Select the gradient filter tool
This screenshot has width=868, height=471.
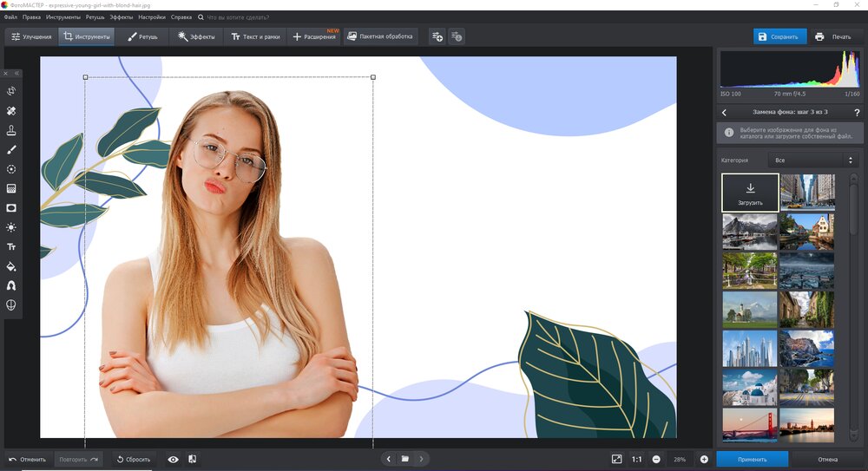click(x=11, y=189)
